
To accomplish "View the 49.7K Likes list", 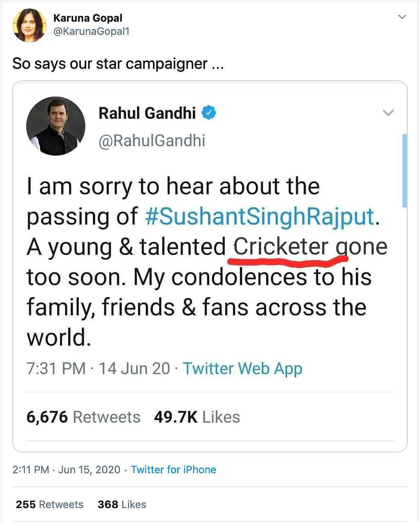I will pos(197,417).
